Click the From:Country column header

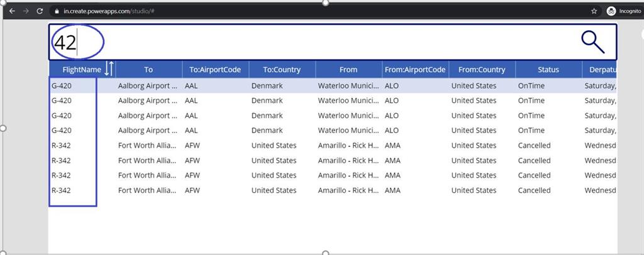(482, 69)
